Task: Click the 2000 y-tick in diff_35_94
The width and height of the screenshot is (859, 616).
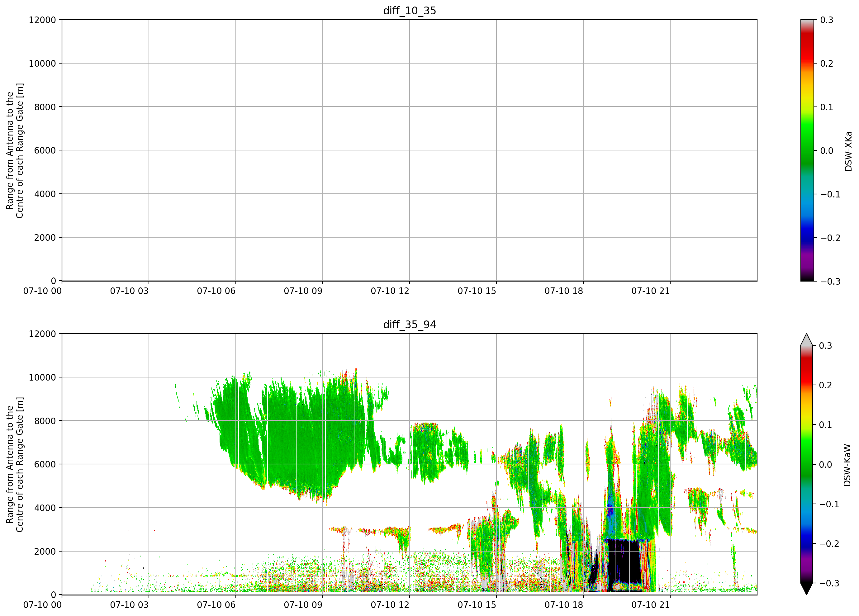Action: pyautogui.click(x=45, y=551)
